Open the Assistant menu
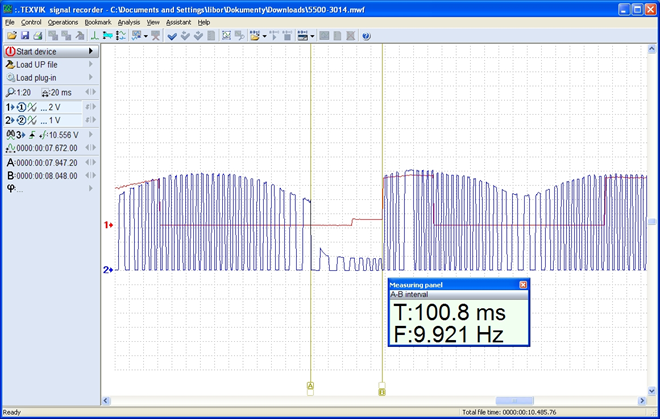Screen dimensions: 660x419 [x=178, y=22]
